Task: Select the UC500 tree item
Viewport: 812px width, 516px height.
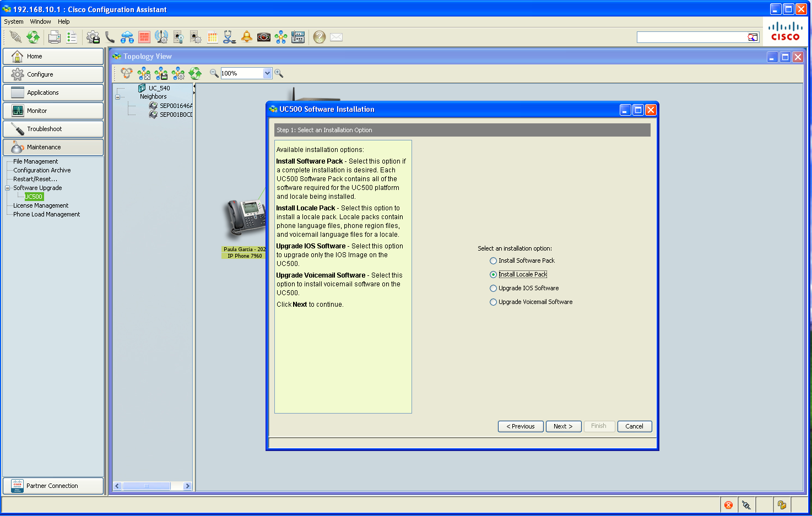Action: [x=34, y=197]
